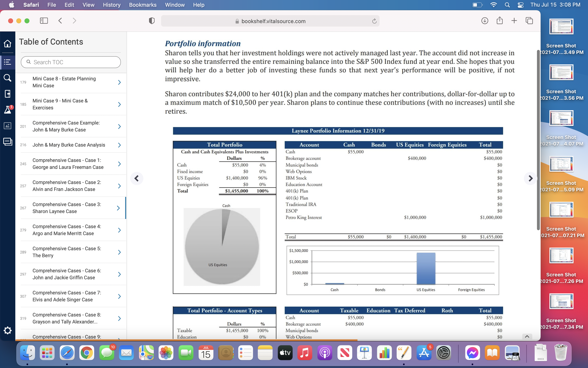This screenshot has width=588, height=368.
Task: Expand John & Mary Burke Case Analysis chevron
Action: [119, 145]
